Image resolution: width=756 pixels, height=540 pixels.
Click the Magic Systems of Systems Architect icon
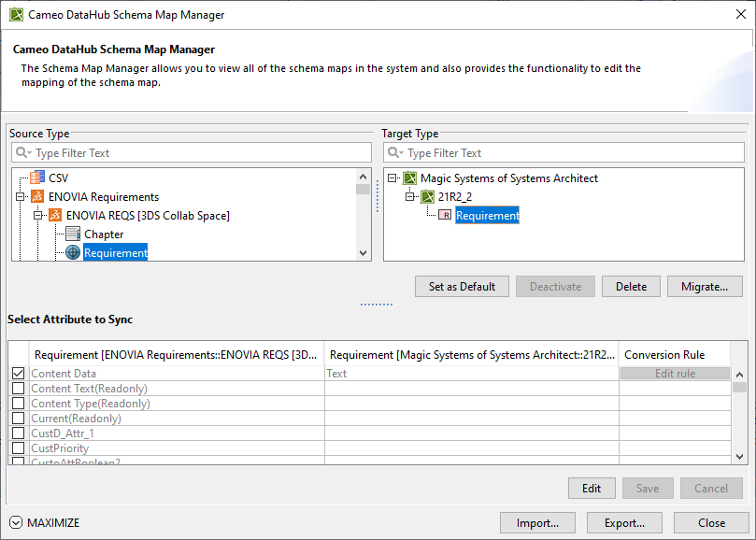pos(409,178)
